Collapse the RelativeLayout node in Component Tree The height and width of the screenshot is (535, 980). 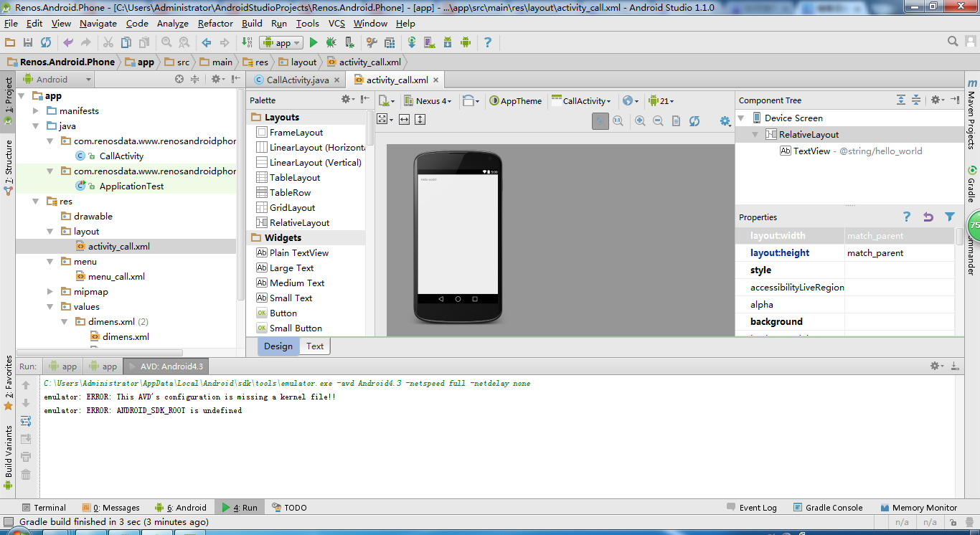pos(755,134)
